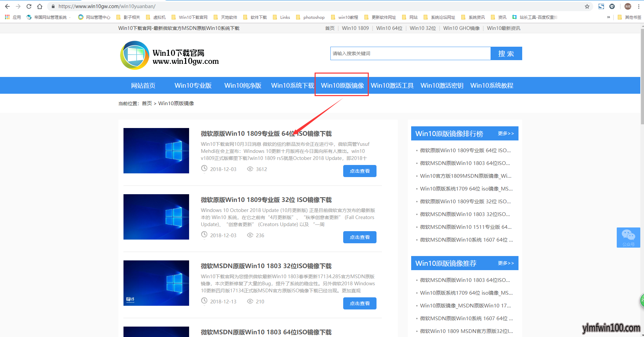Select 网站首页 in navigation bar
The image size is (644, 337).
point(143,85)
